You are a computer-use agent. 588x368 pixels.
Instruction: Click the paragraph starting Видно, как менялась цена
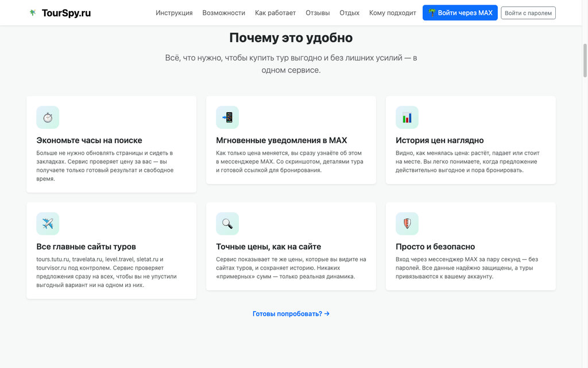467,162
